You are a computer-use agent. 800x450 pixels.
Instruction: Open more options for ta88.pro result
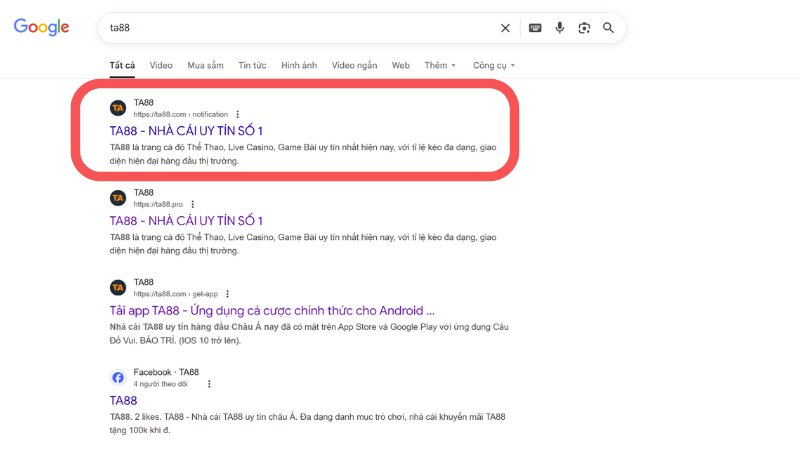pyautogui.click(x=192, y=204)
